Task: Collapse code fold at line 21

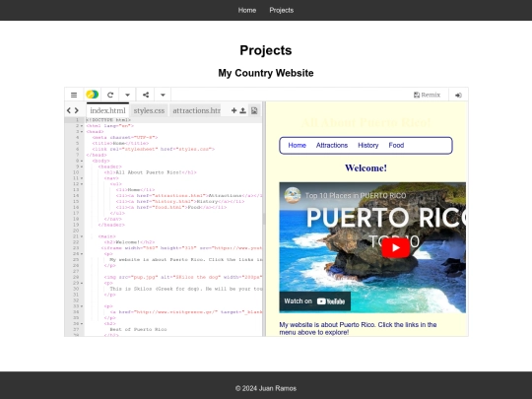Action: [x=82, y=236]
